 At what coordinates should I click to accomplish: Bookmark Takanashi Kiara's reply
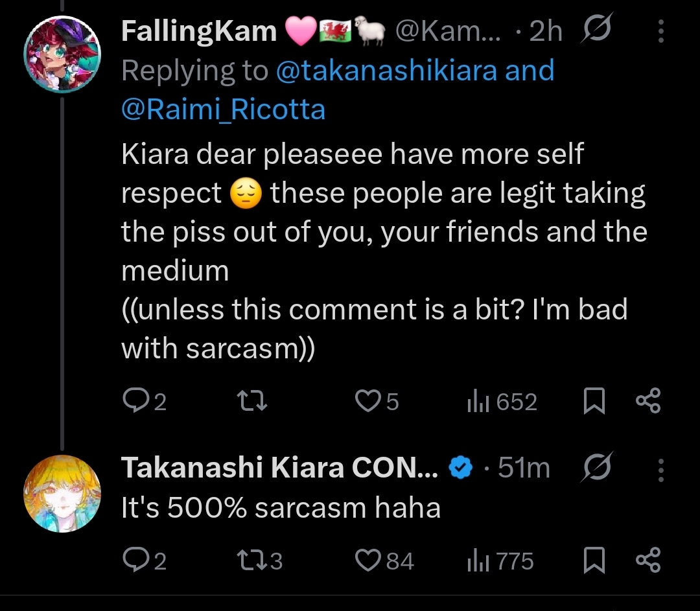coord(594,560)
